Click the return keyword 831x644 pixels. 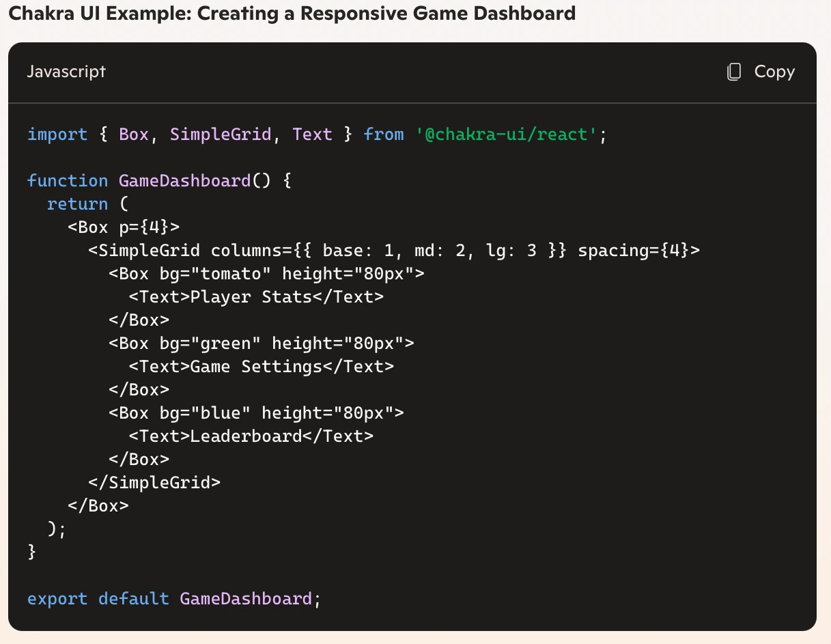click(x=78, y=204)
